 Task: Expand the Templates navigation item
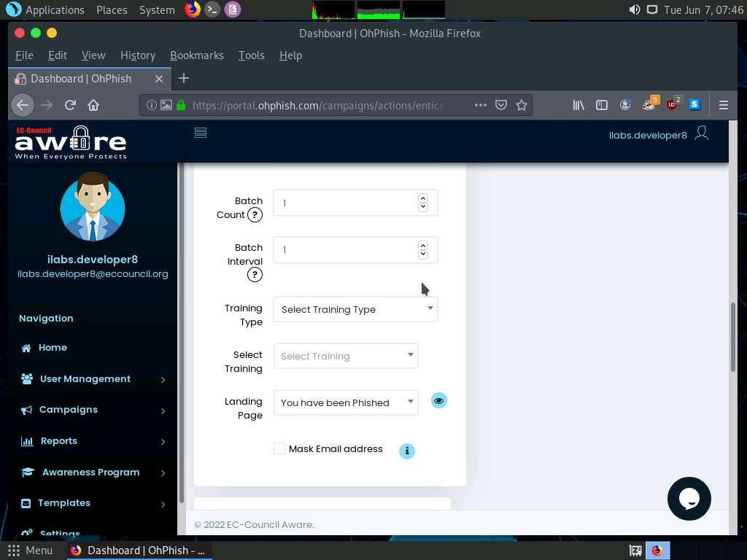pos(93,503)
